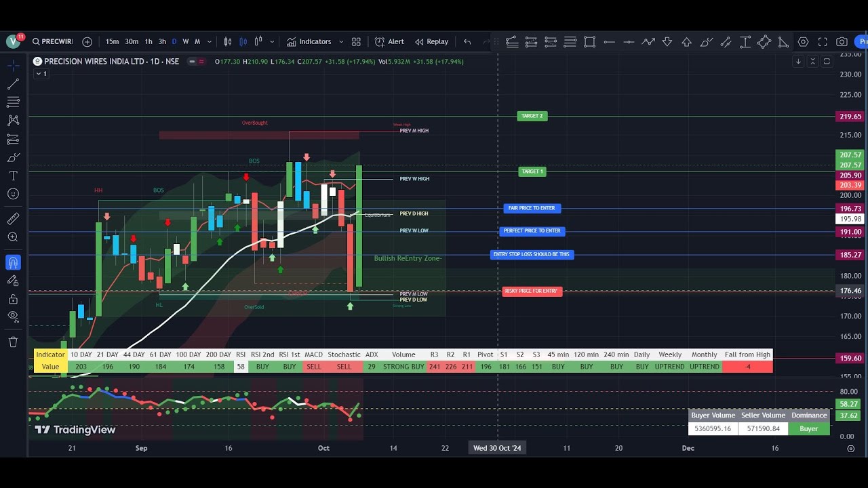
Task: Select the TARGET 2 price label
Action: point(532,116)
